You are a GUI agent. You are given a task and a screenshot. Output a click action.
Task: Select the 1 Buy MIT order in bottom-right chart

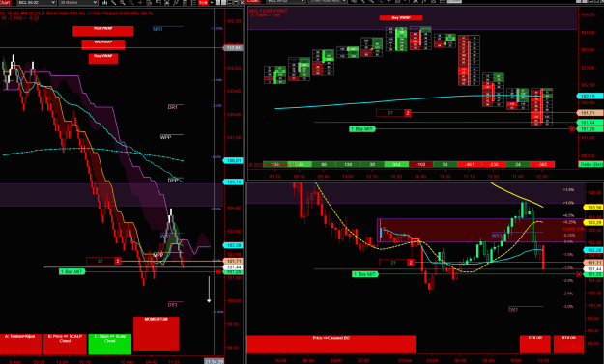365,274
